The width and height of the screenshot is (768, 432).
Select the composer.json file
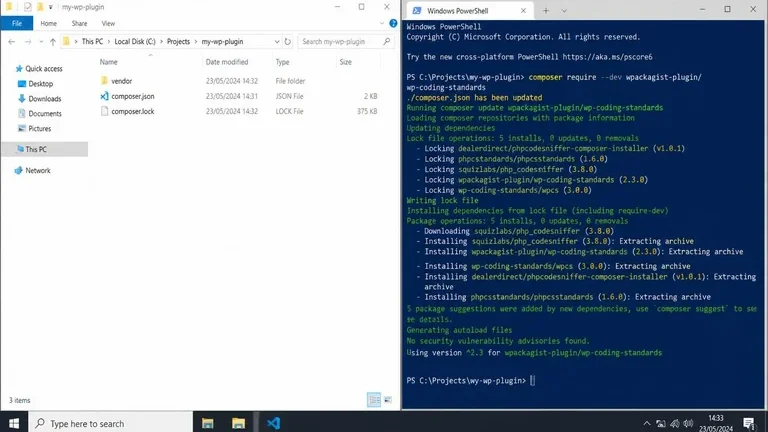pyautogui.click(x=133, y=96)
